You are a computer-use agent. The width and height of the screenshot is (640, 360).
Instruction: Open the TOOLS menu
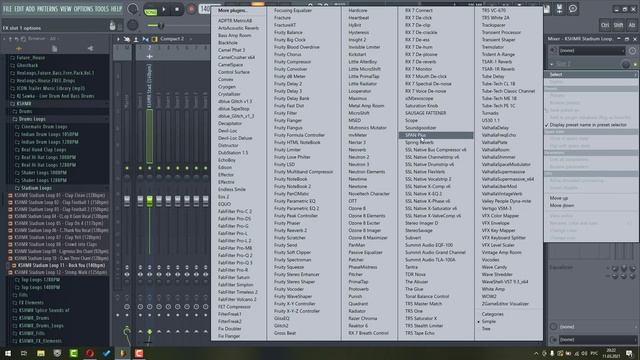pos(102,9)
